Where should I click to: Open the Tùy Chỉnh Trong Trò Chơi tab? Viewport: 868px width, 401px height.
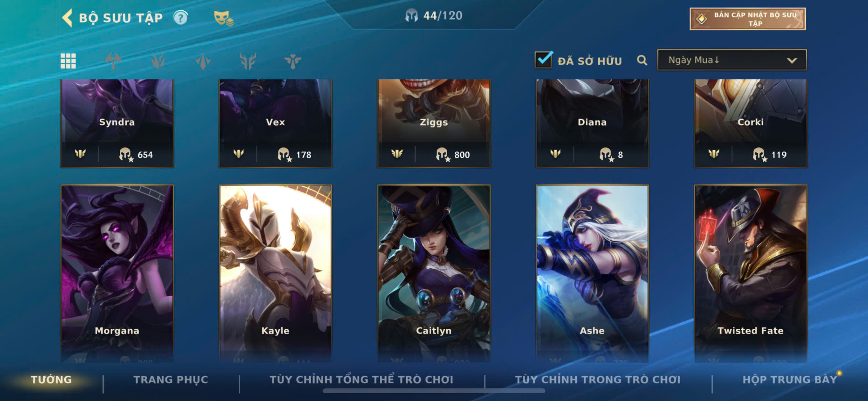[597, 379]
